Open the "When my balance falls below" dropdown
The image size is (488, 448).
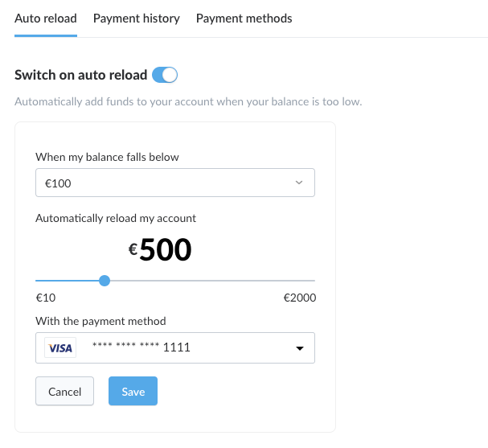175,183
